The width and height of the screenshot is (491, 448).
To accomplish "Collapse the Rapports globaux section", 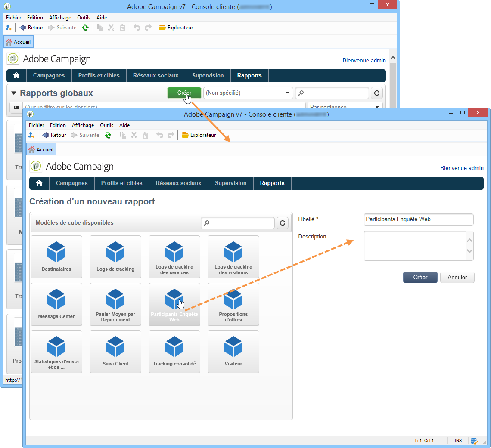I will [13, 93].
